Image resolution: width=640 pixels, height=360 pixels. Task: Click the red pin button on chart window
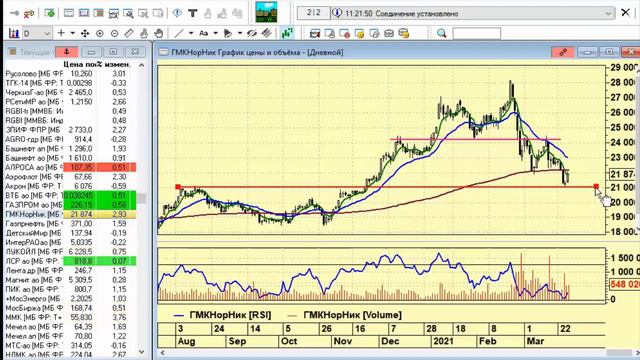(563, 52)
